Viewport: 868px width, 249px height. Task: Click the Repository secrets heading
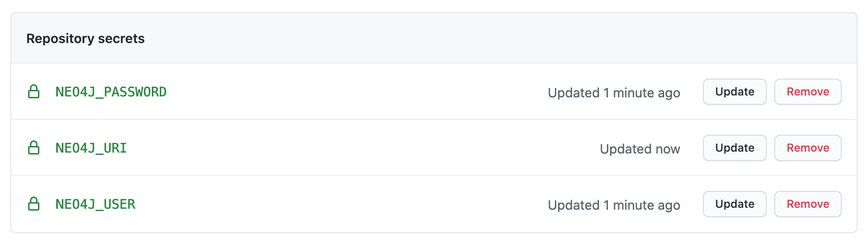pos(85,38)
